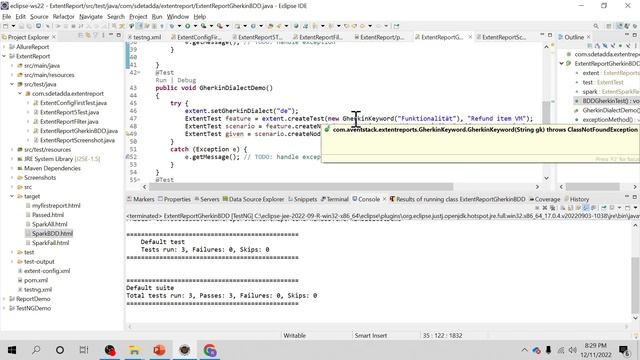Close the Project Explorer view
This screenshot has width=640, height=360.
click(54, 37)
